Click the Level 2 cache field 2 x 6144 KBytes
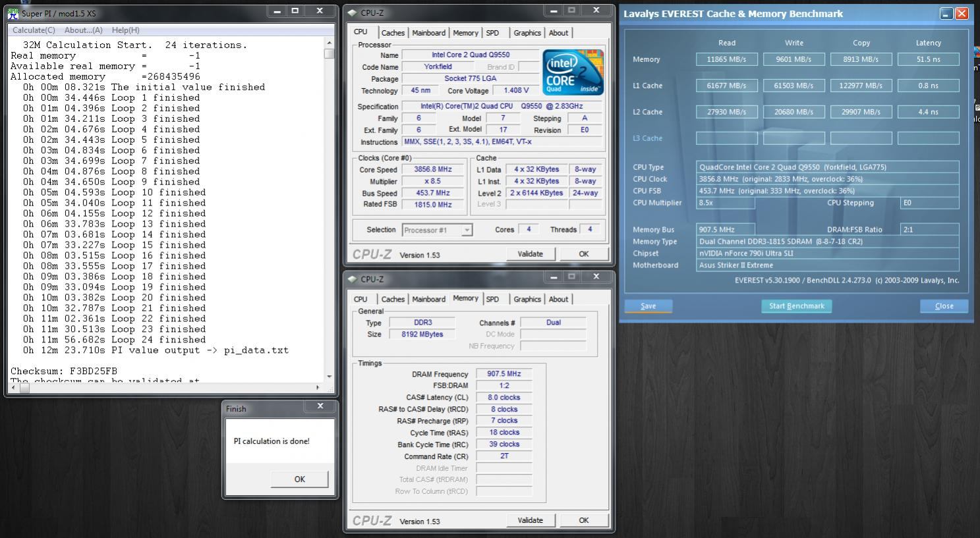 pyautogui.click(x=536, y=193)
